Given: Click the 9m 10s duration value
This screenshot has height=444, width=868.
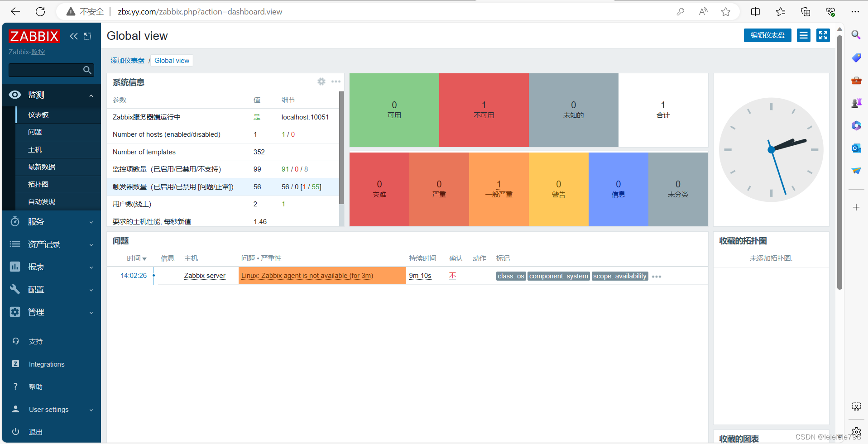Looking at the screenshot, I should tap(420, 276).
